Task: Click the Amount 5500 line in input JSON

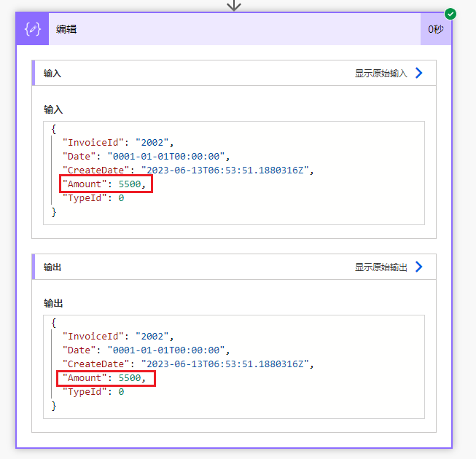Action: pyautogui.click(x=104, y=184)
